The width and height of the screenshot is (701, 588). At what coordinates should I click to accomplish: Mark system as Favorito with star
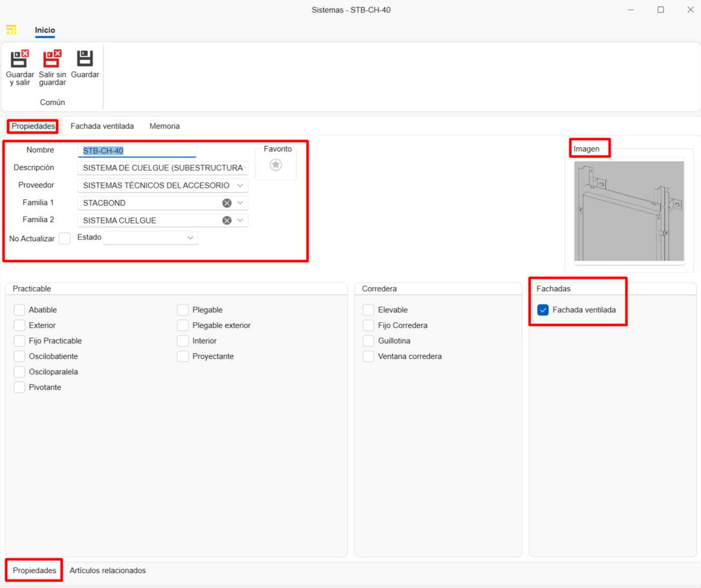click(276, 165)
